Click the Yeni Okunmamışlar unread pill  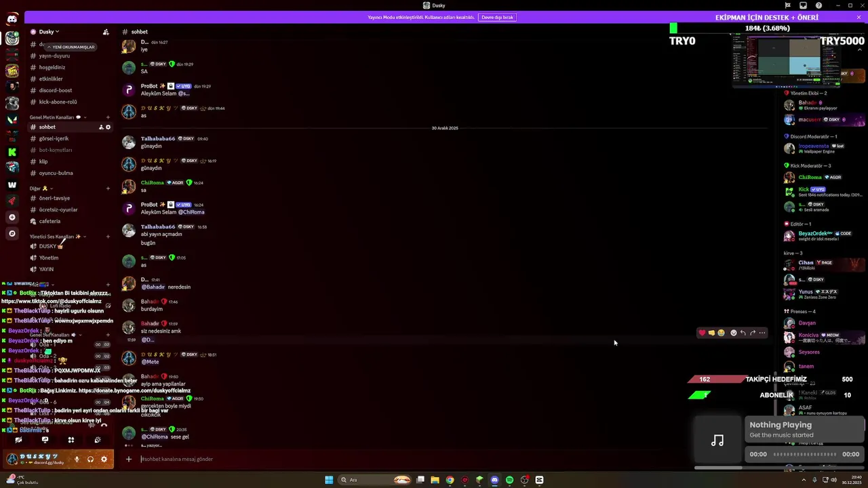point(71,47)
